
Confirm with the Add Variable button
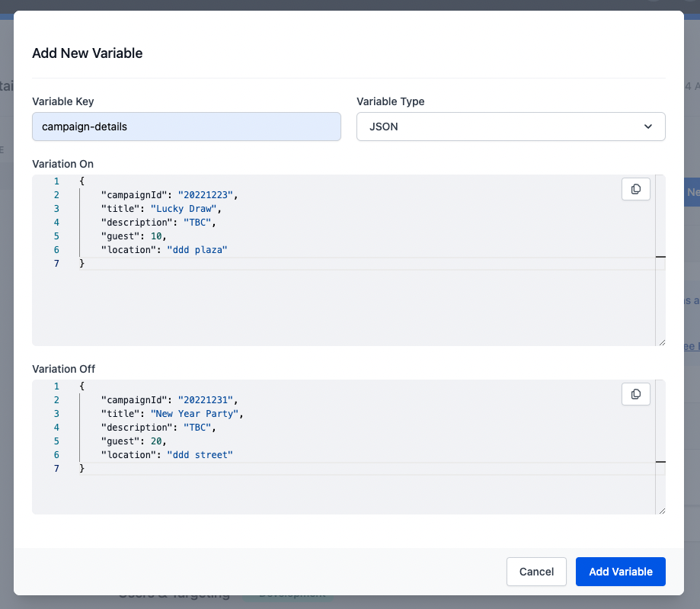coord(620,572)
